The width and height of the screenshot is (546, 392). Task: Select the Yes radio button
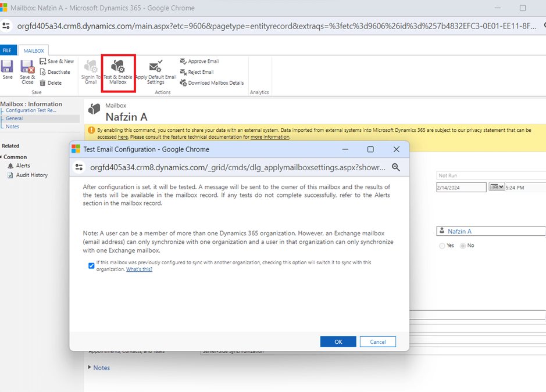tap(441, 246)
